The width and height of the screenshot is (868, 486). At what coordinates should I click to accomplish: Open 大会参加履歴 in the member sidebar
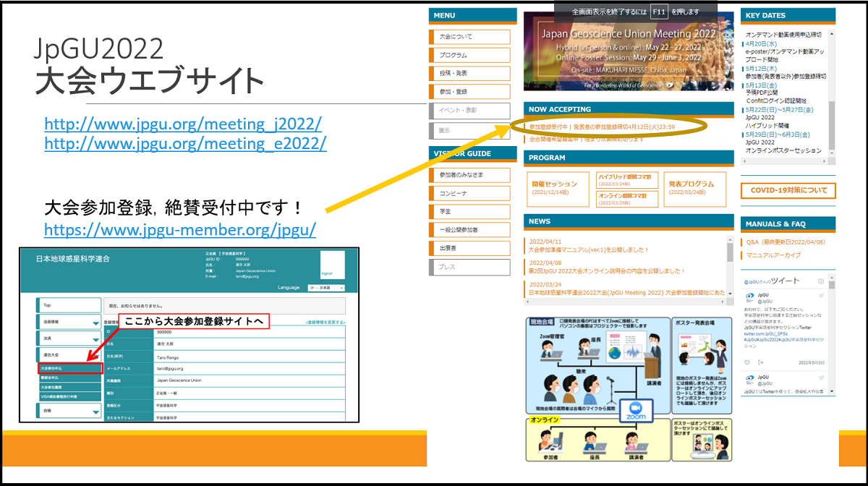(x=69, y=387)
